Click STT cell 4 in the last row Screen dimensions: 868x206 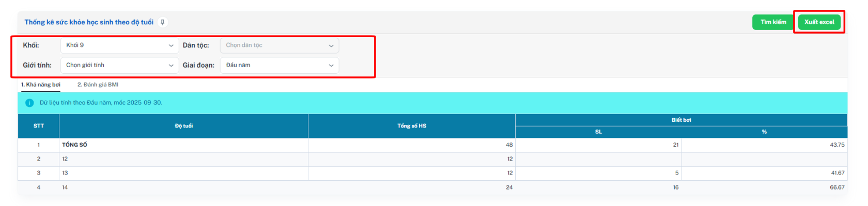point(39,187)
